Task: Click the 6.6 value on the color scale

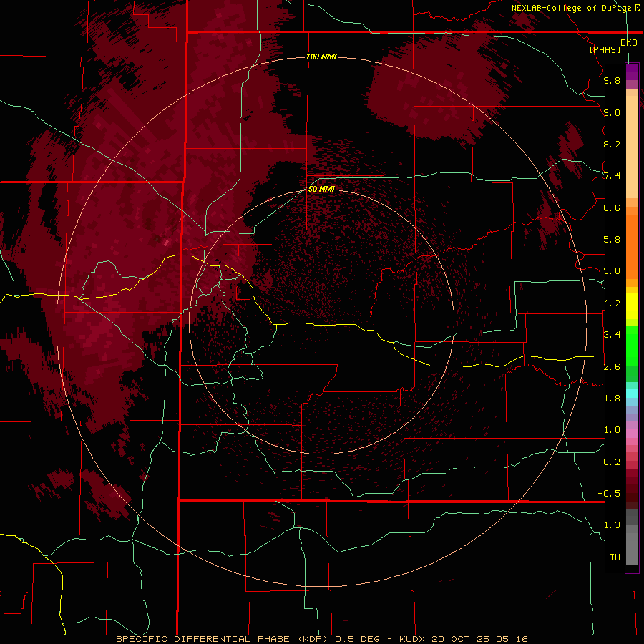Action: [612, 208]
